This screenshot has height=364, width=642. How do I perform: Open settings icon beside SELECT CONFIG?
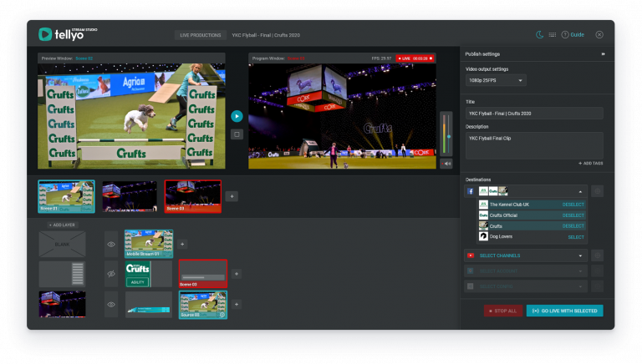(x=598, y=286)
